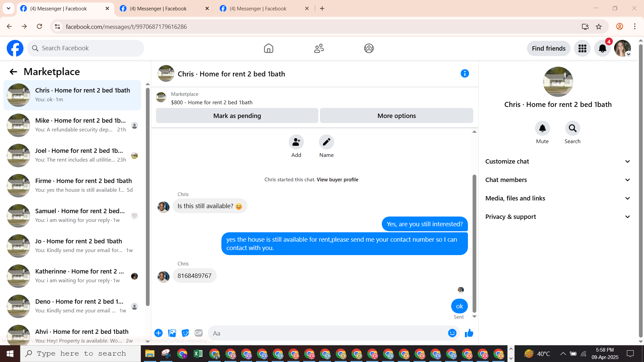Open Mike Home for rent conversation
The image size is (644, 362).
click(72, 125)
